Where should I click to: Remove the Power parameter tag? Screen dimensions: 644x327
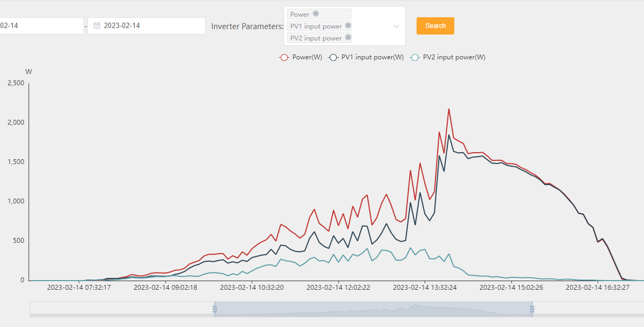point(315,13)
